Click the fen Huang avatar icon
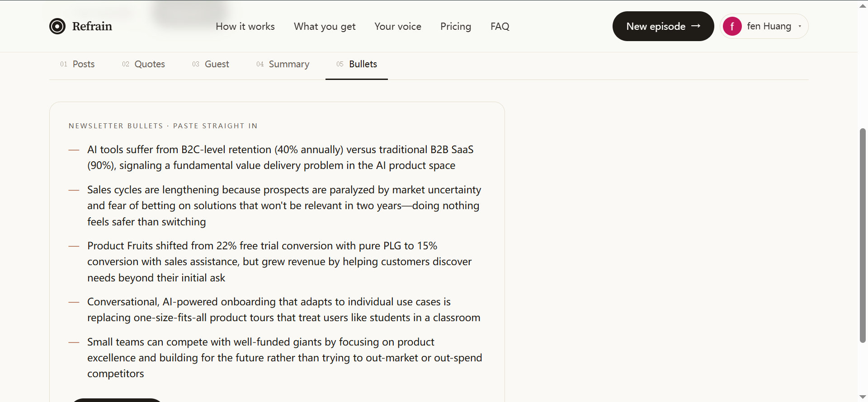Screen dimensions: 868x402 (x=732, y=26)
